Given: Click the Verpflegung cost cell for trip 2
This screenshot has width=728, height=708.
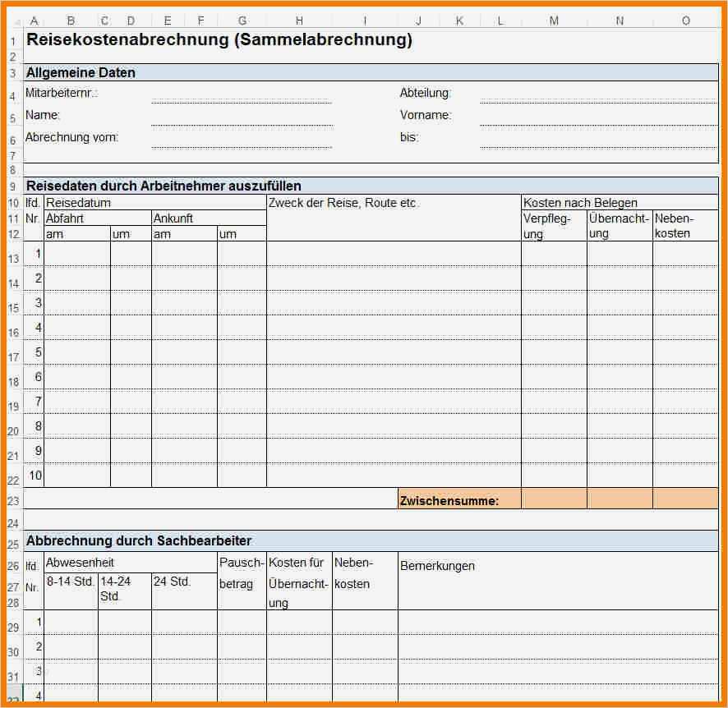Looking at the screenshot, I should pos(555,278).
